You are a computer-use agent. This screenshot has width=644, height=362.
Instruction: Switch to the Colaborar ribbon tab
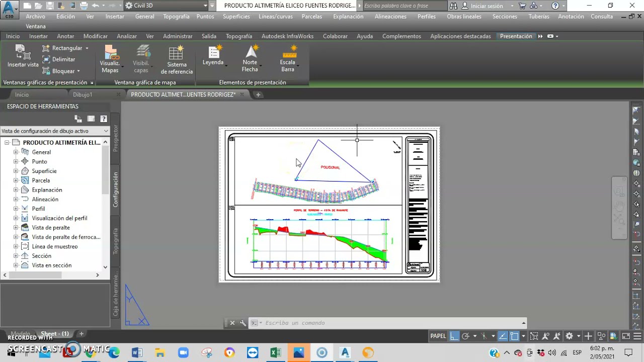pos(335,36)
